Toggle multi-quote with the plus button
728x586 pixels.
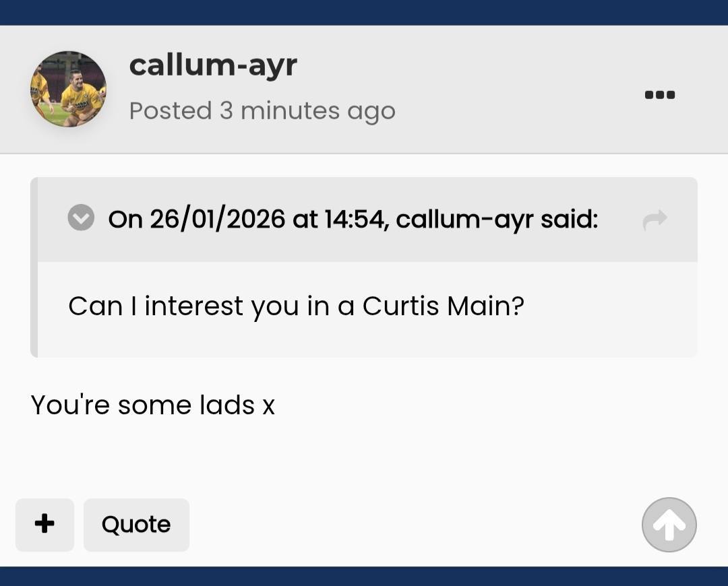[x=44, y=524]
